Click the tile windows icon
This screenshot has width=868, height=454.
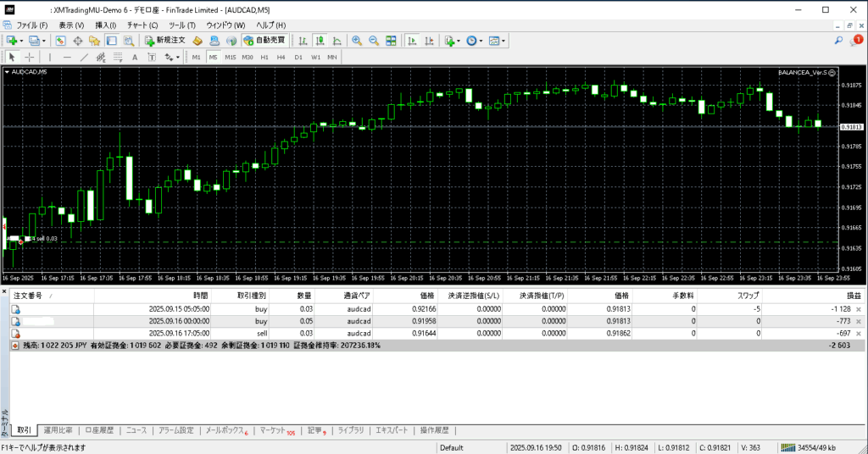tap(391, 41)
